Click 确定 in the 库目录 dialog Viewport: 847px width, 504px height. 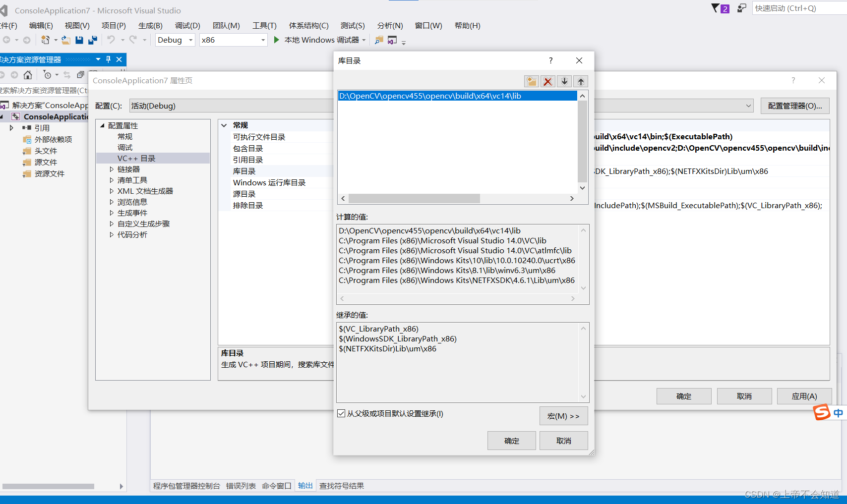512,441
